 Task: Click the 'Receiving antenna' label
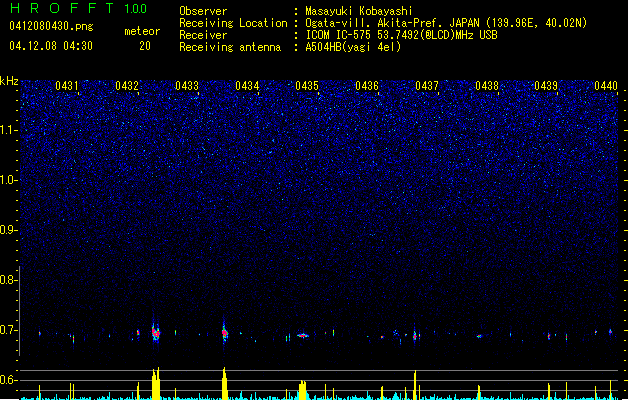click(230, 47)
